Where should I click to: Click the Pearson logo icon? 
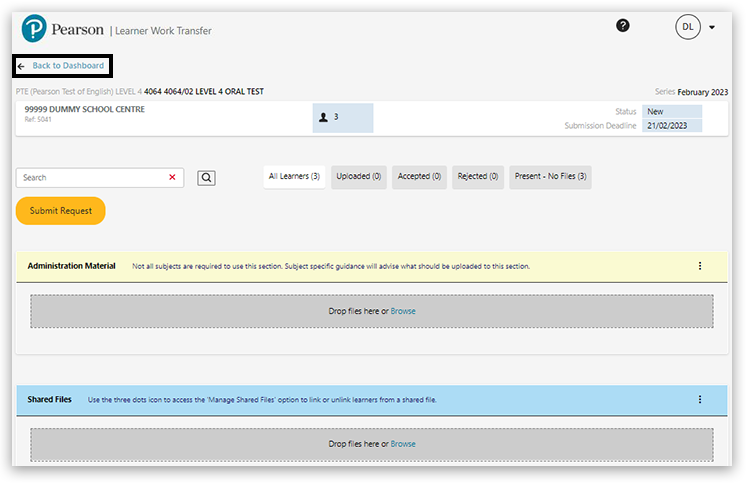click(35, 29)
